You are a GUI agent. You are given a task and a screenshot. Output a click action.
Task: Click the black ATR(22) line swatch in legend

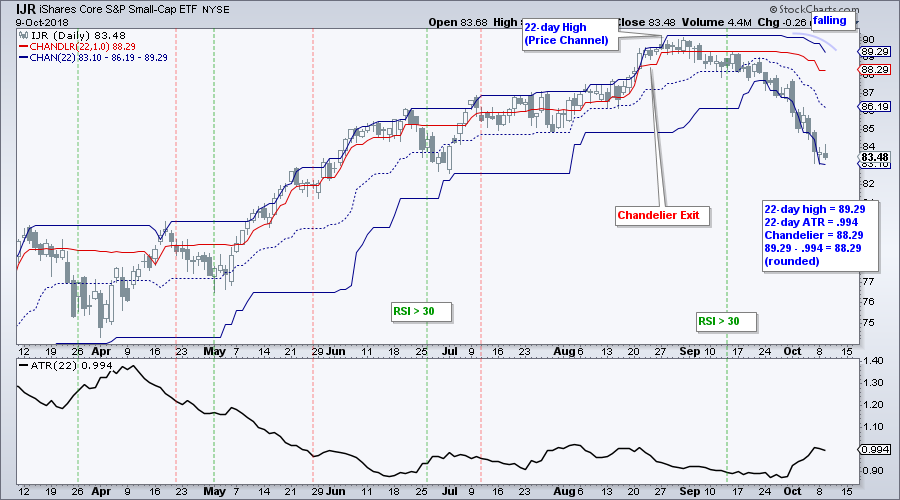point(24,366)
